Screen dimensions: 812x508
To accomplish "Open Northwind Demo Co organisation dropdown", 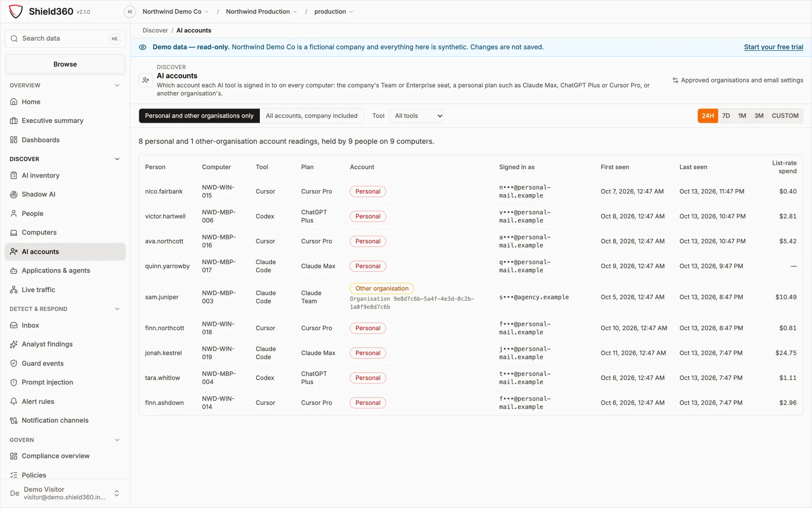I will (175, 12).
